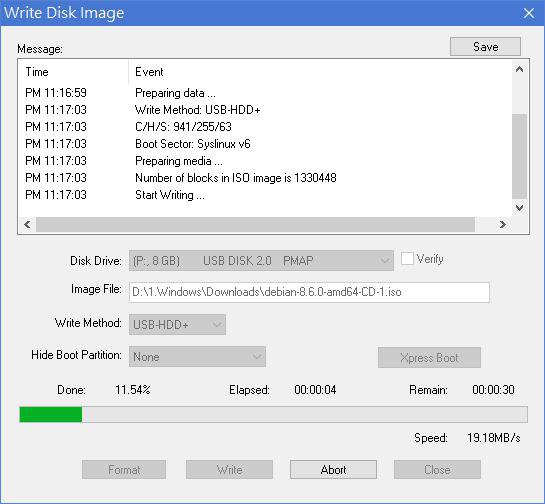Viewport: 545px width, 504px height.
Task: Close the Write Disk Image dialog
Action: (529, 13)
